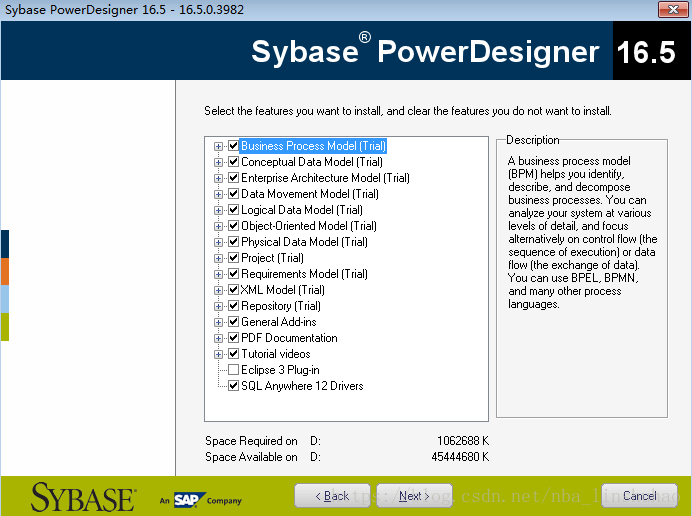
Task: Select Eclipse 3 Plug-in label
Action: point(280,370)
